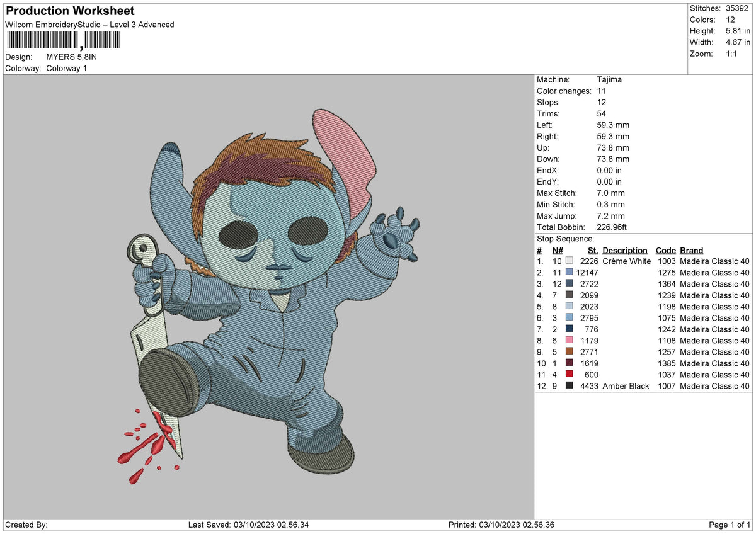Click the Crème White color swatch
Screen dimensions: 756x534
570,261
